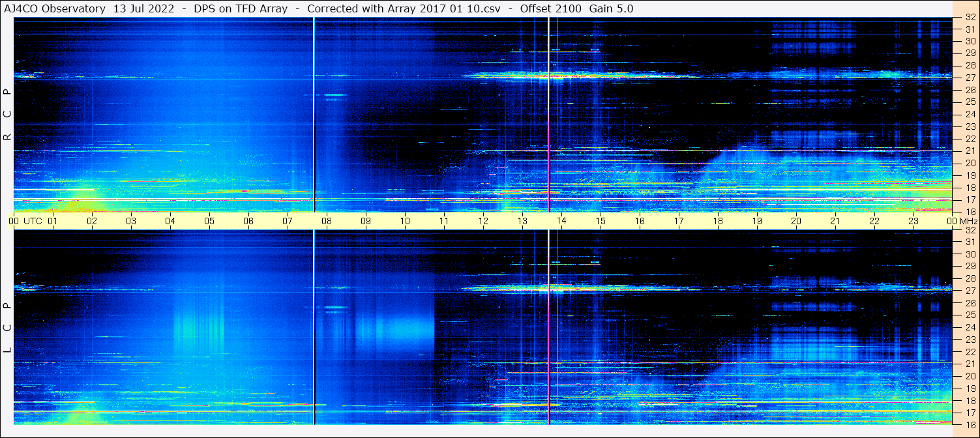
Task: Select the 09 hour tick label
Action: pos(366,221)
